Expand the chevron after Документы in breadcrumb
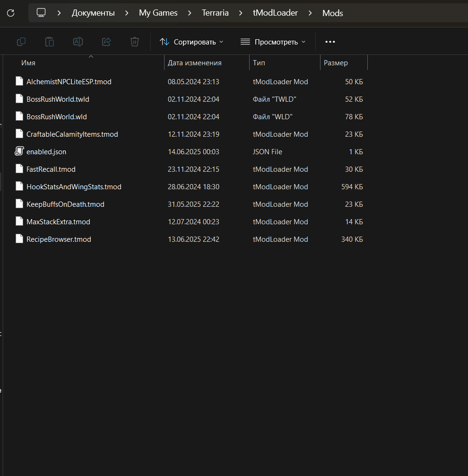 tap(127, 13)
